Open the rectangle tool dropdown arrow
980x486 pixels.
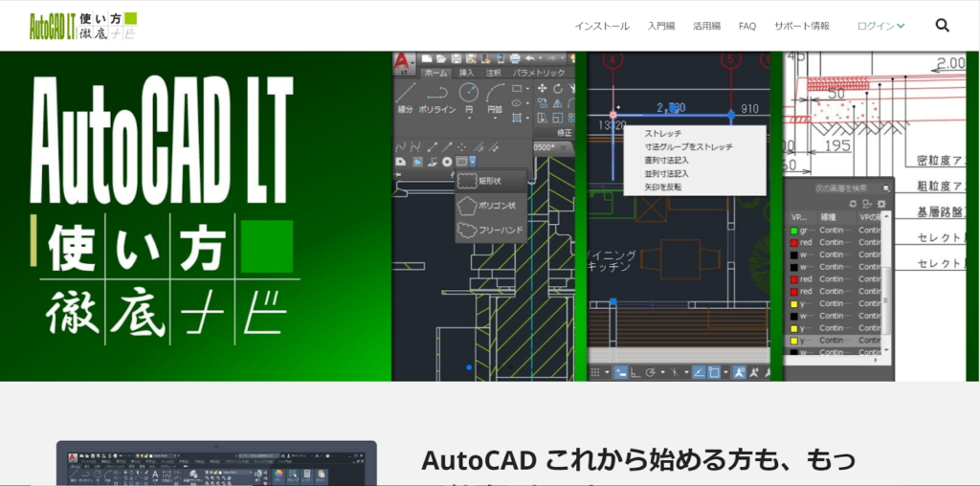tap(527, 88)
